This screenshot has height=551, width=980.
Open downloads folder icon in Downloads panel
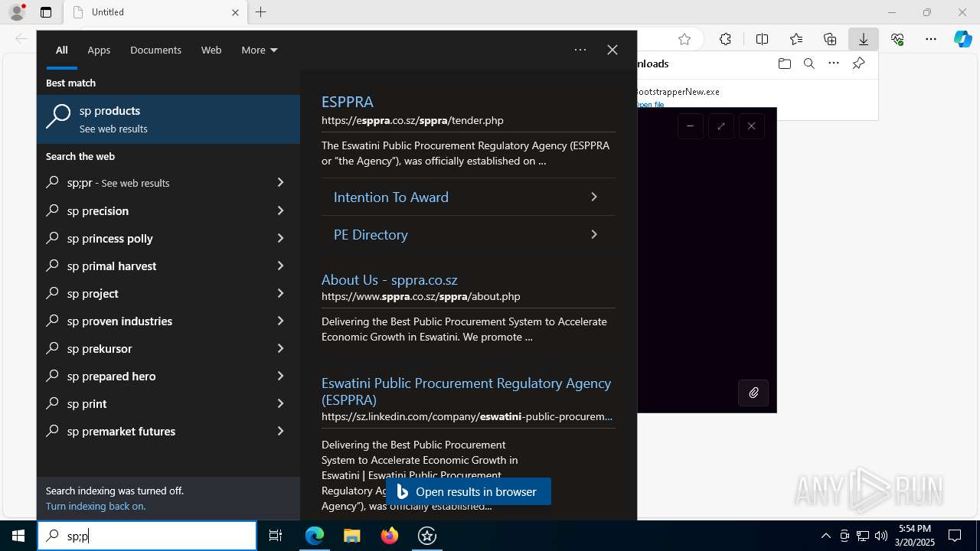(x=784, y=64)
